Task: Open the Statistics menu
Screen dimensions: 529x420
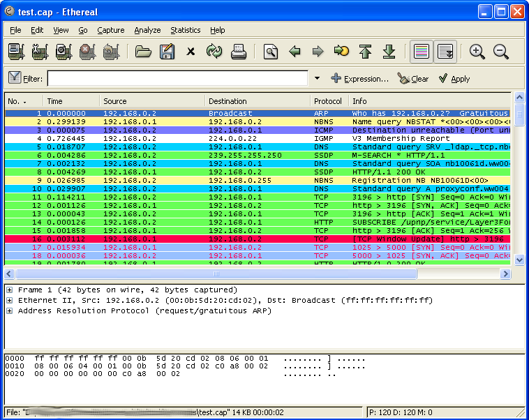Action: 185,30
